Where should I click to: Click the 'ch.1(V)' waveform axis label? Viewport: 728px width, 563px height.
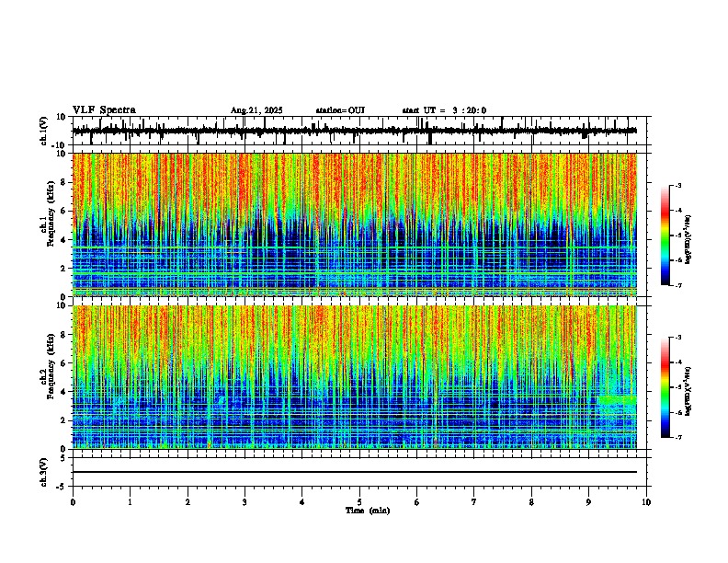pos(44,131)
